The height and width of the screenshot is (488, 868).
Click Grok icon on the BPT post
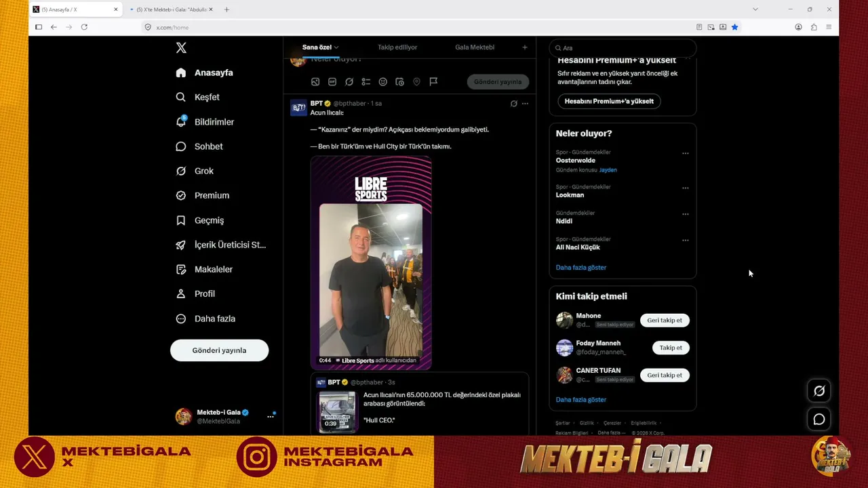coord(513,104)
